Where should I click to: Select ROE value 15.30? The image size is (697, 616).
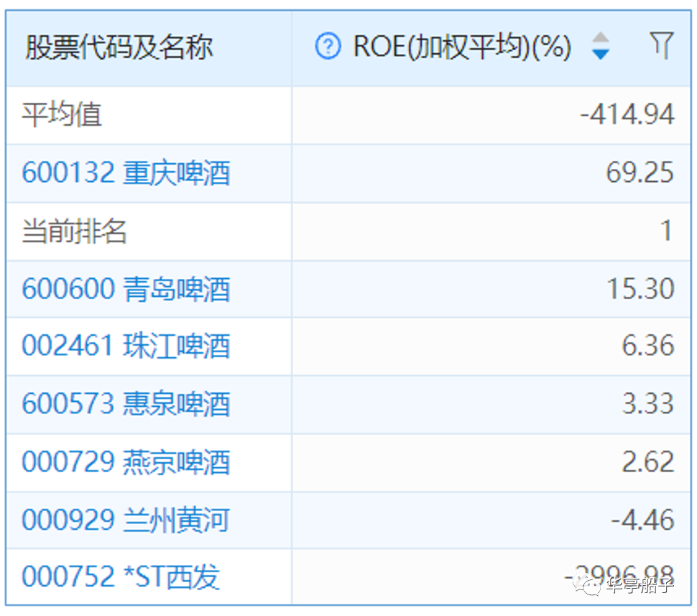click(x=640, y=289)
